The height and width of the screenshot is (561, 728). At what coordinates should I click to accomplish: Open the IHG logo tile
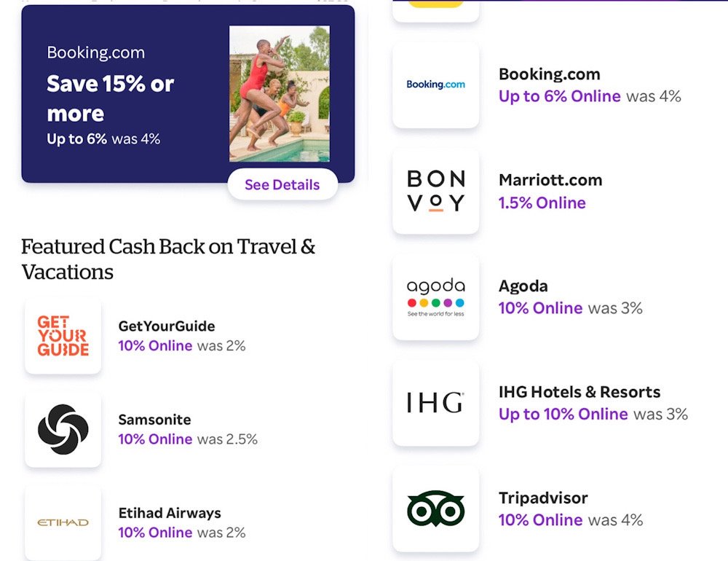click(435, 403)
